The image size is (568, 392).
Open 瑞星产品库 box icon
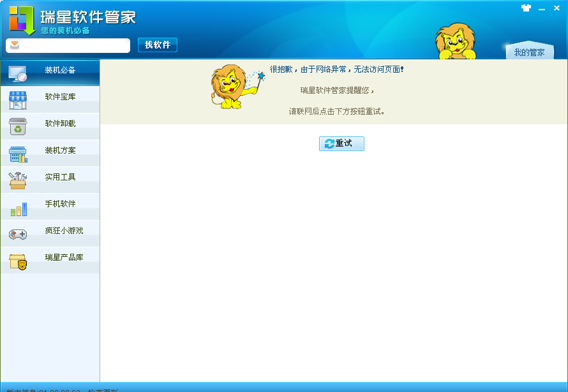pos(18,262)
